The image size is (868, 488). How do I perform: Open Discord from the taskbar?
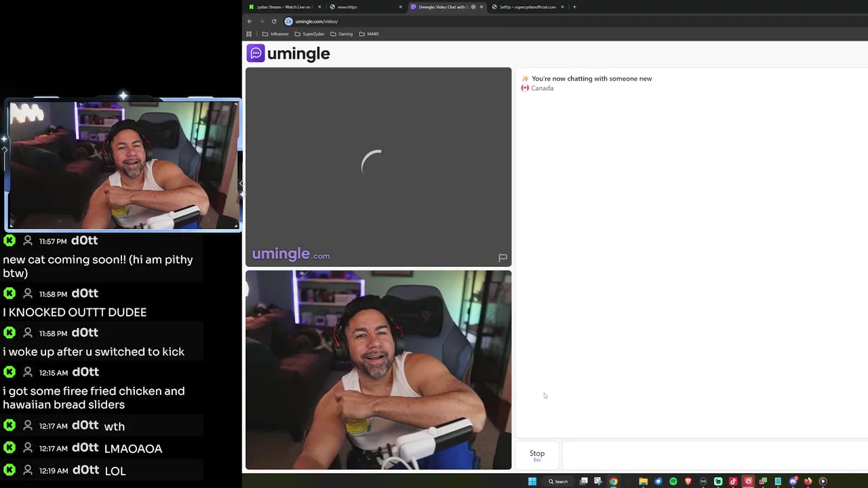point(793,481)
